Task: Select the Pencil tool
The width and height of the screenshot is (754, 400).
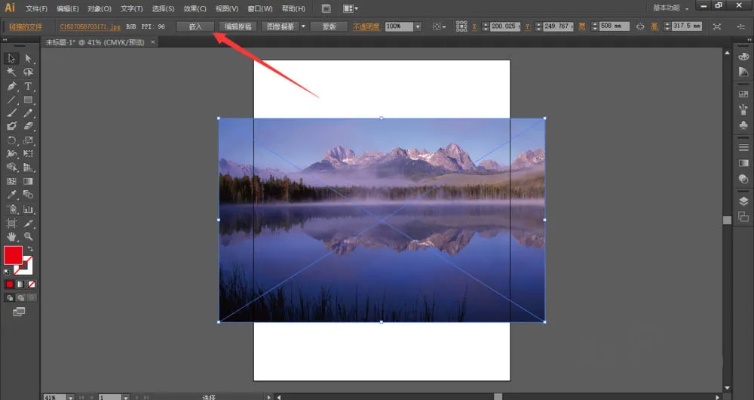Action: tap(28, 113)
